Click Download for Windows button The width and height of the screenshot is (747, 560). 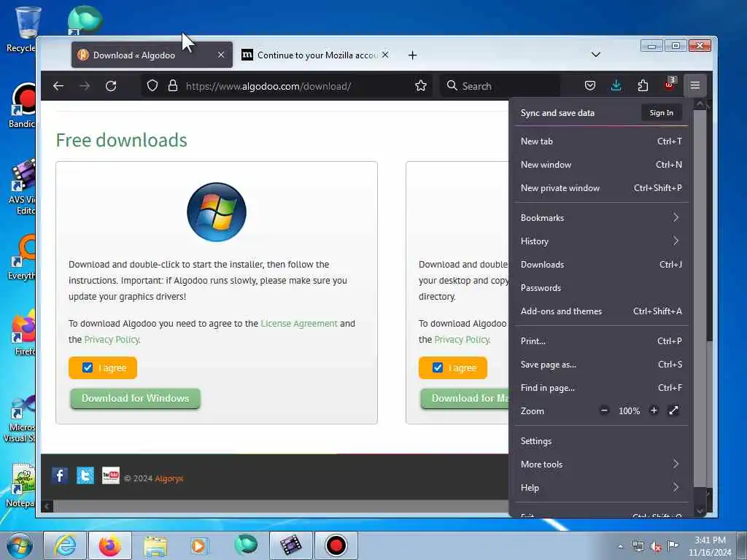135,399
